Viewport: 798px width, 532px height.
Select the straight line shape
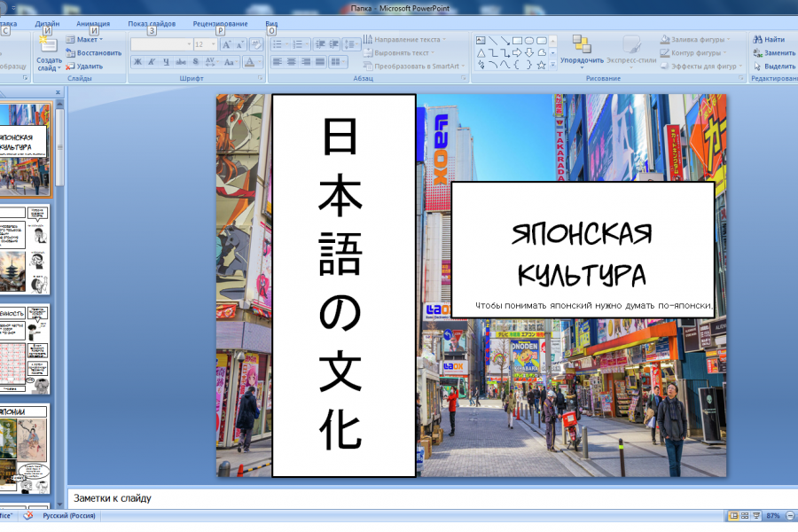493,40
